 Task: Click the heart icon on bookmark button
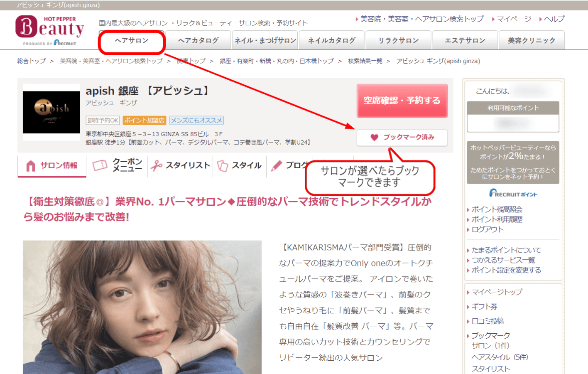[374, 137]
